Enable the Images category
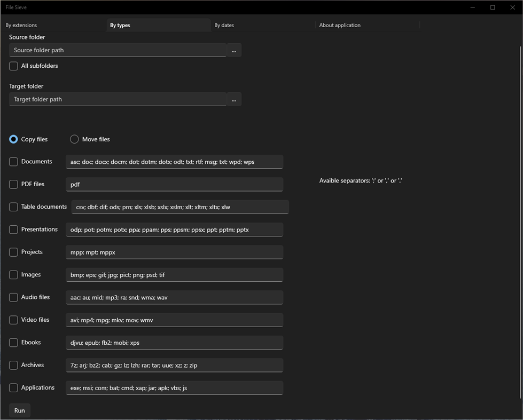Viewport: 523px width, 420px height. (13, 274)
